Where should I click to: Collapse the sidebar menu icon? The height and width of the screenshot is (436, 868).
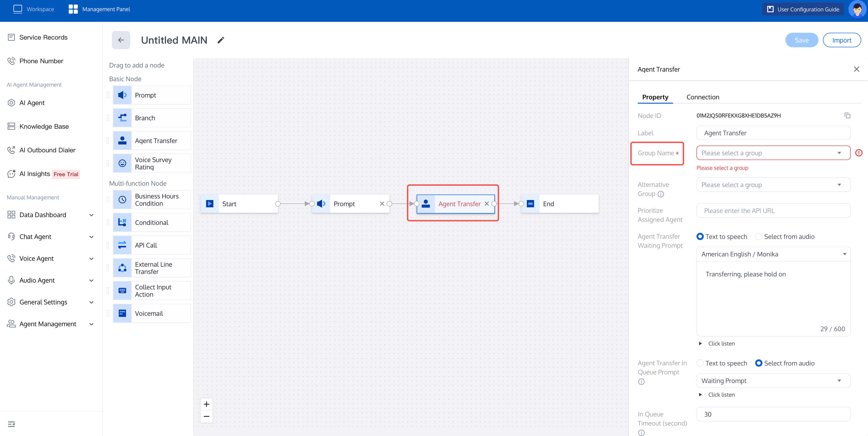pos(11,424)
